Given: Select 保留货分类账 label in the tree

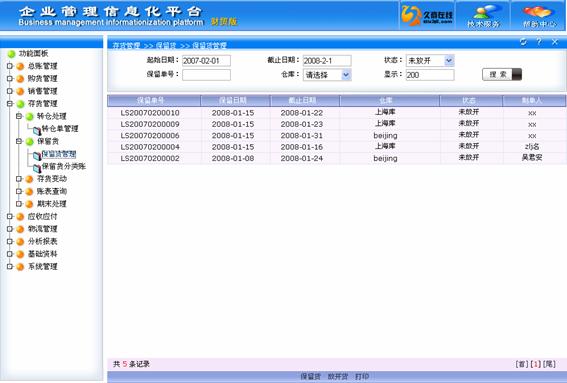Looking at the screenshot, I should point(64,166).
